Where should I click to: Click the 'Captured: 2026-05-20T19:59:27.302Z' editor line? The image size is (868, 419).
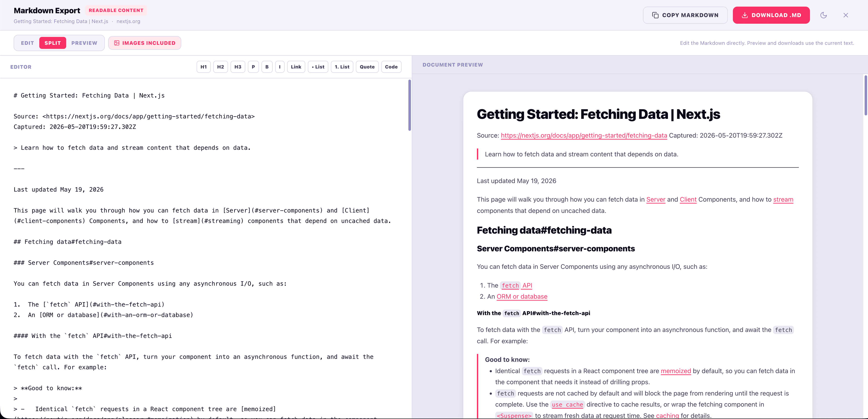click(75, 127)
